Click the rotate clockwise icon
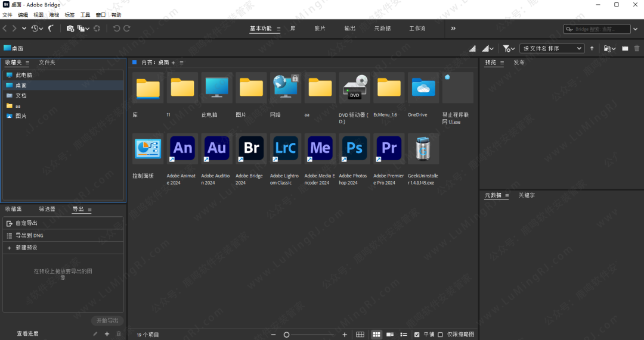The height and width of the screenshot is (340, 644). coord(126,28)
